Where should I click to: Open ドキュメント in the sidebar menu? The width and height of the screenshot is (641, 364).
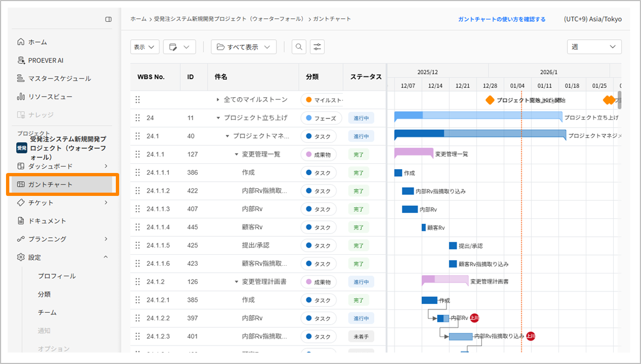coord(47,221)
